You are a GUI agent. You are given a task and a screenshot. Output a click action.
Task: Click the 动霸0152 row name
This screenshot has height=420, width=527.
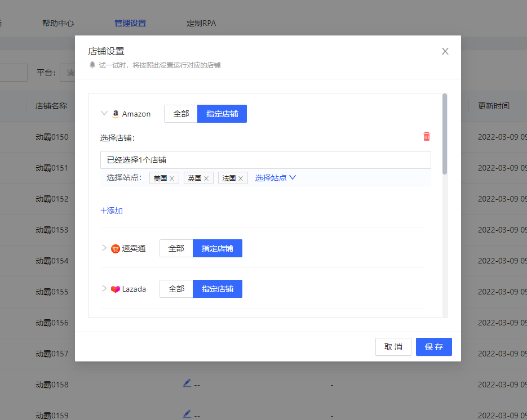point(52,199)
